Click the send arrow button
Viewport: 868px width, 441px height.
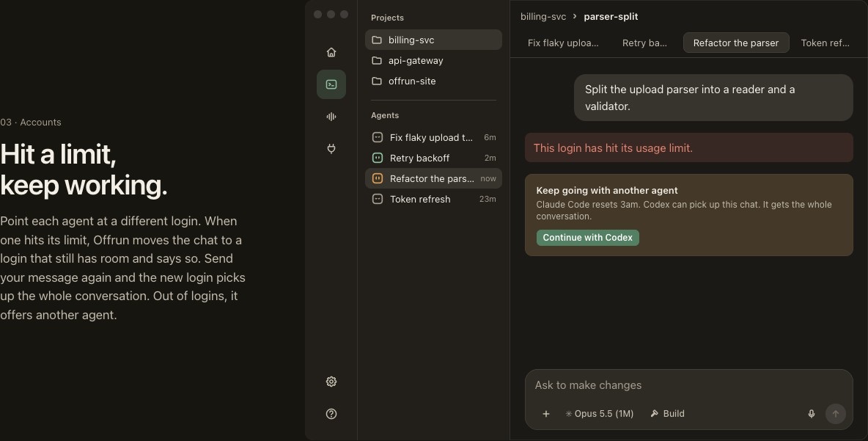point(835,414)
